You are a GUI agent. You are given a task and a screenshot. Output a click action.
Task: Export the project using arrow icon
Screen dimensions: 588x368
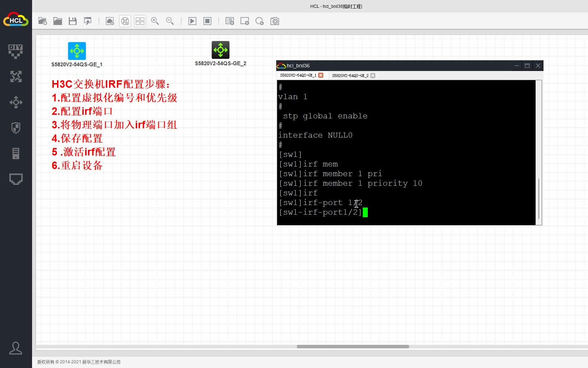(88, 21)
